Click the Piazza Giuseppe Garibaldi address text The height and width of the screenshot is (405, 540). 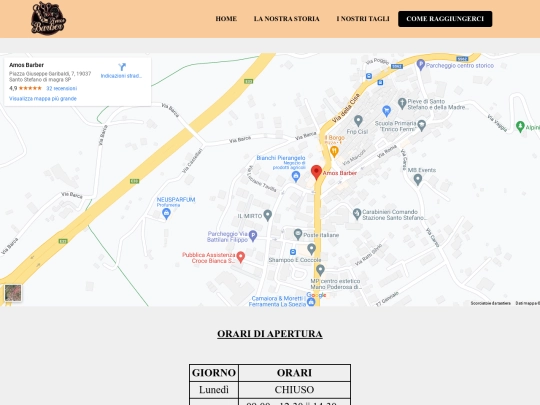tap(50, 76)
